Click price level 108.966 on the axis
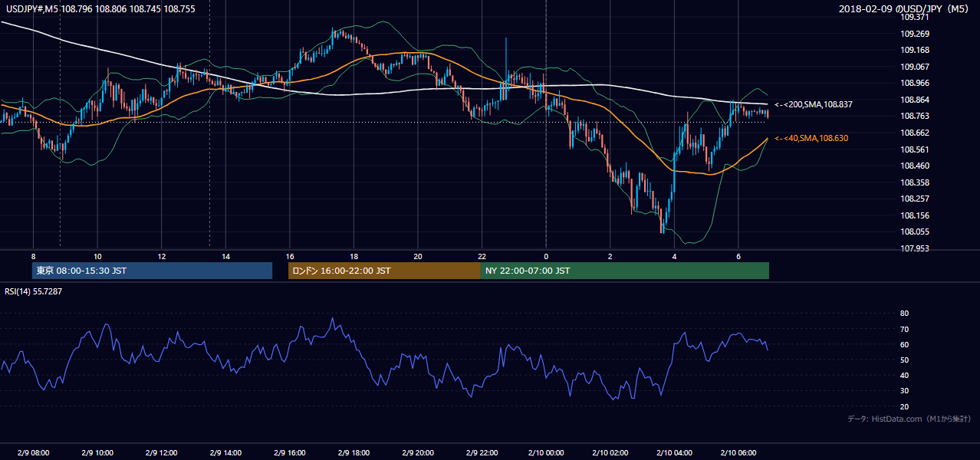Screen dimensions: 980x460 click(x=915, y=83)
